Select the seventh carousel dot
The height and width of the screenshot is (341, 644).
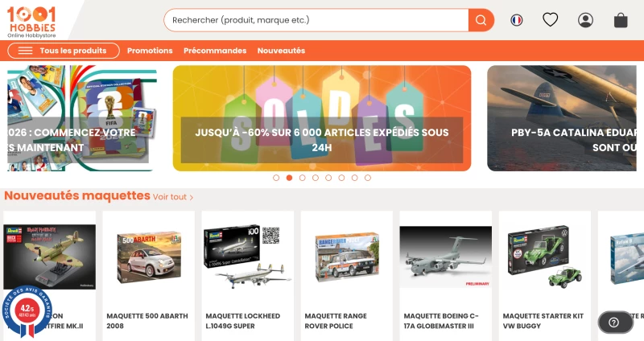(x=354, y=178)
